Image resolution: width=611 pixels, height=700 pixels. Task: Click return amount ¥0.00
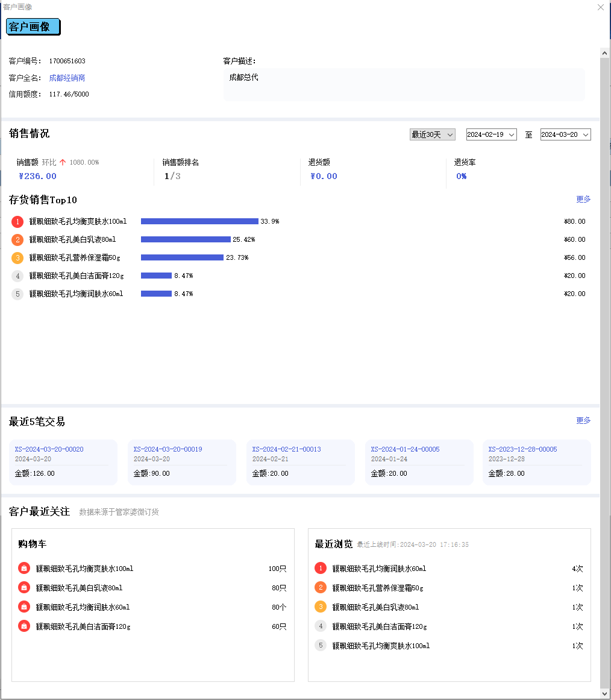324,176
